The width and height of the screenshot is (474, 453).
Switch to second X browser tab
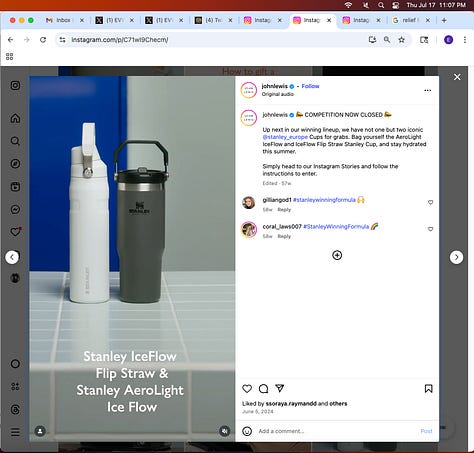[x=164, y=20]
